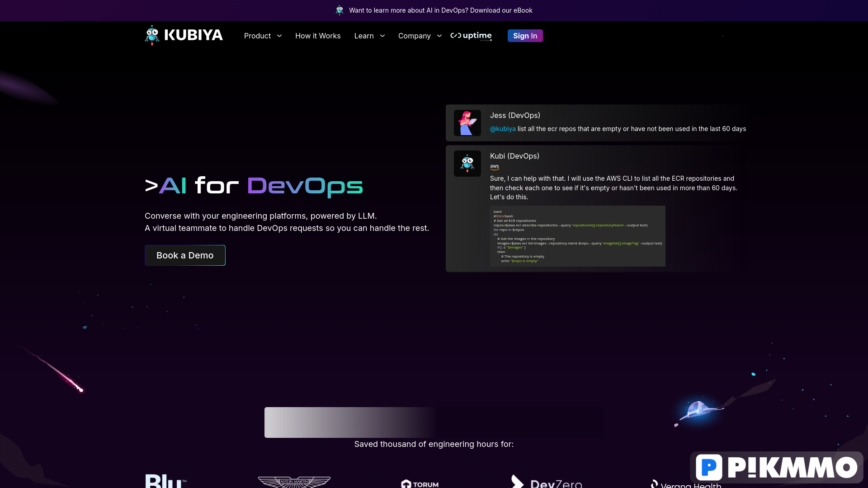Click the KUBIYA wordmark in header

[193, 35]
